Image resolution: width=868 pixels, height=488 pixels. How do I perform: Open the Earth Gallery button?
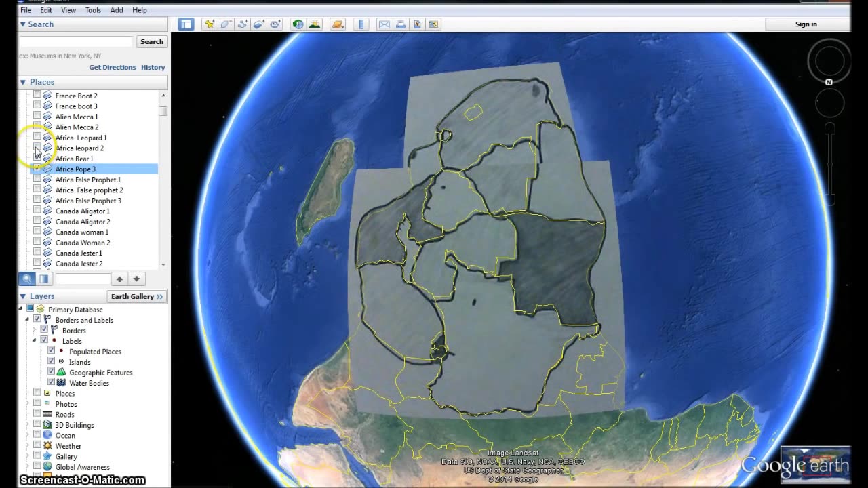tap(137, 296)
